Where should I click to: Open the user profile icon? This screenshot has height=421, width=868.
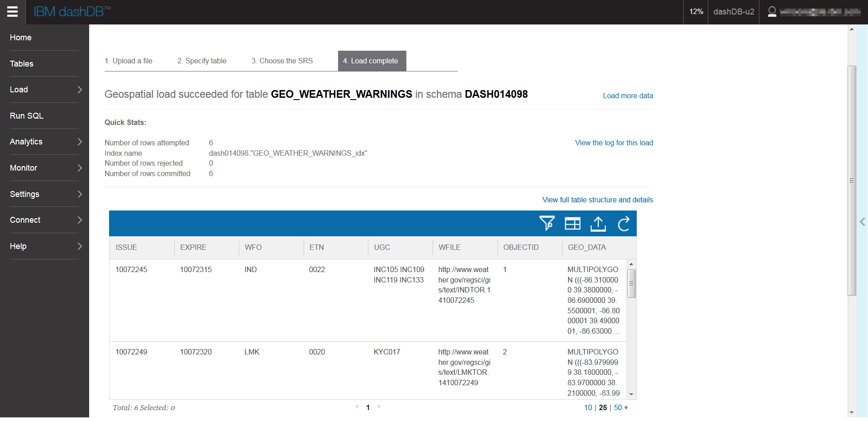[772, 12]
